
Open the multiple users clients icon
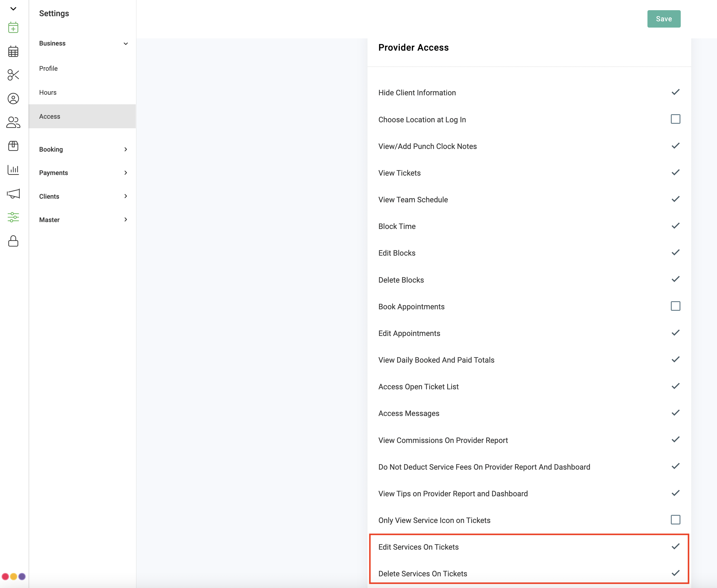click(x=13, y=122)
